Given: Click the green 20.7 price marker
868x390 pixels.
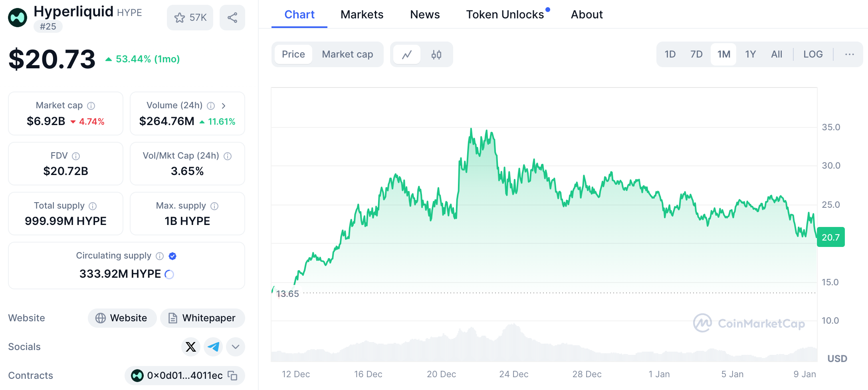Looking at the screenshot, I should coord(830,237).
